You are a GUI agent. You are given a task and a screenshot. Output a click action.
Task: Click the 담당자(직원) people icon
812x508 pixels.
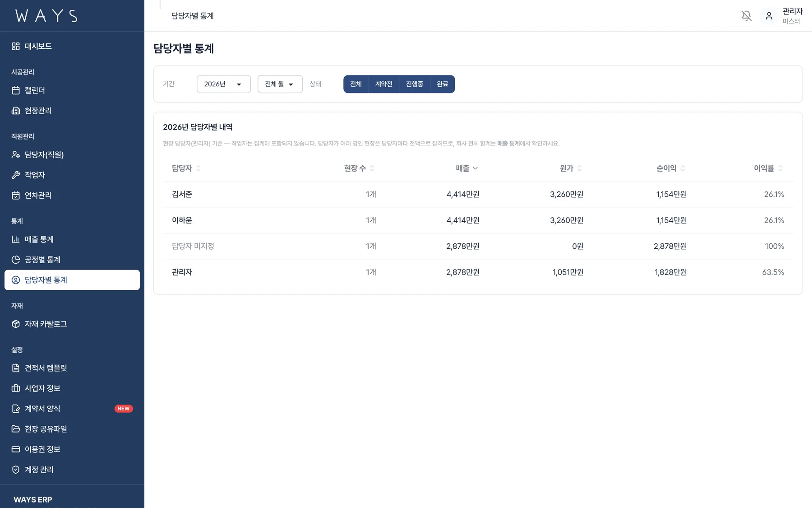(16, 154)
